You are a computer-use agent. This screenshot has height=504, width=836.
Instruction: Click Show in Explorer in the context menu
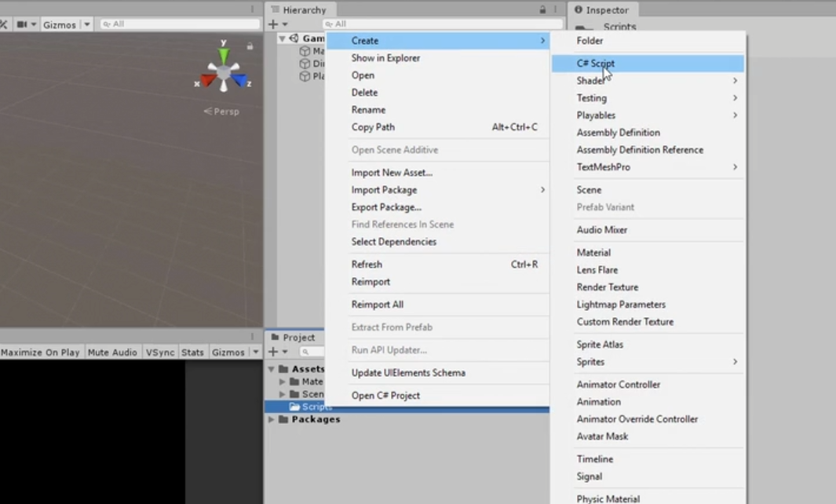tap(385, 57)
